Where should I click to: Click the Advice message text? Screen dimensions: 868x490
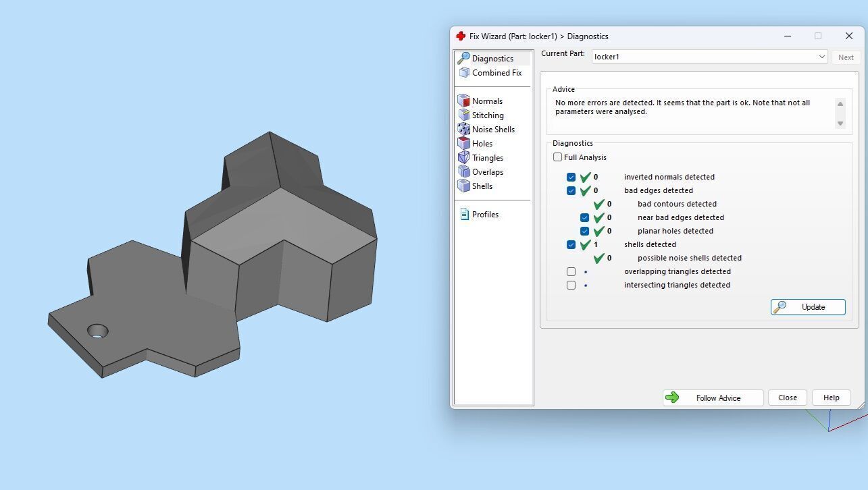coord(682,107)
